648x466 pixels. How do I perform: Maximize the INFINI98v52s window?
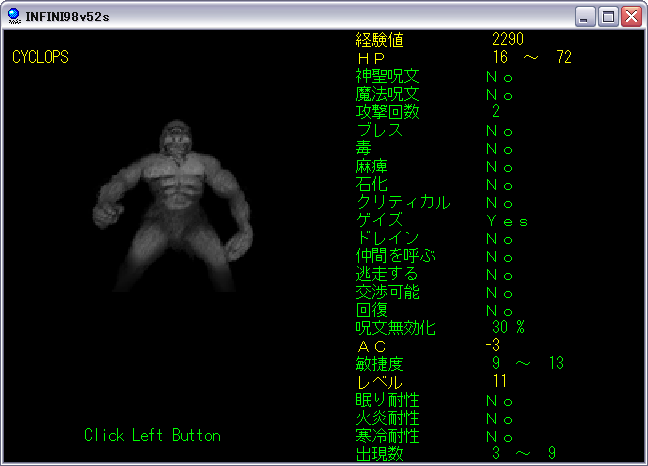608,17
